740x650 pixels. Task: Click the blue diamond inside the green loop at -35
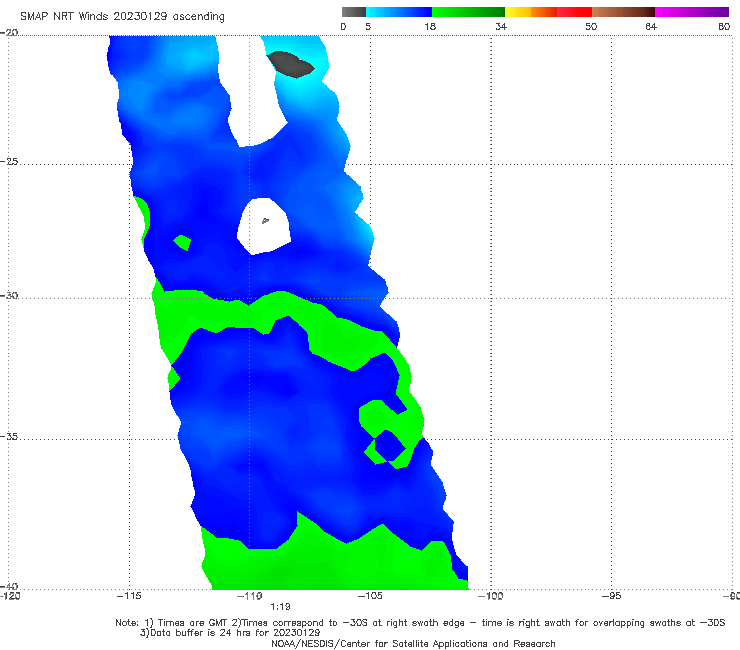click(390, 446)
